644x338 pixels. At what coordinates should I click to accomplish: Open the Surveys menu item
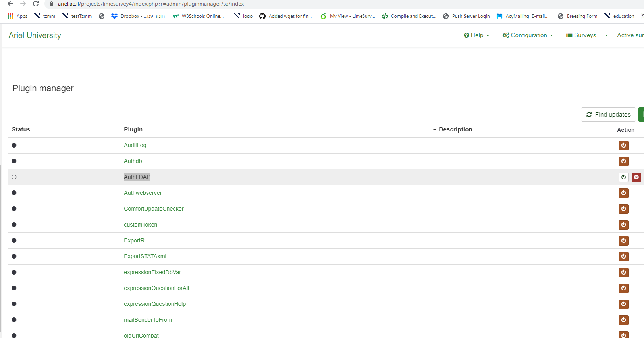[x=581, y=35]
